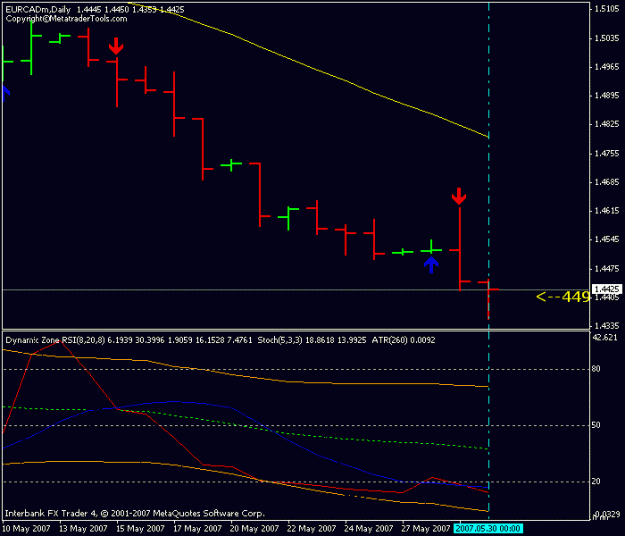Click the 1.5105 price scale value
The image size is (625, 536).
607,9
